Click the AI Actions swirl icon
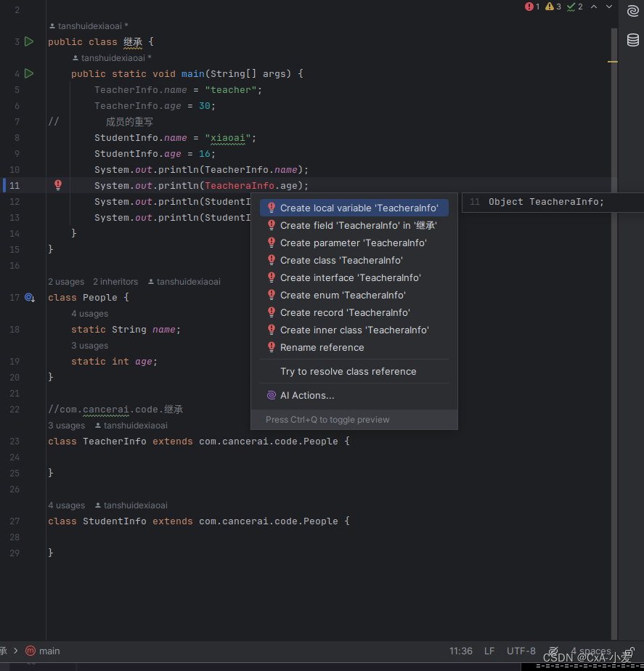The image size is (644, 671). point(272,395)
